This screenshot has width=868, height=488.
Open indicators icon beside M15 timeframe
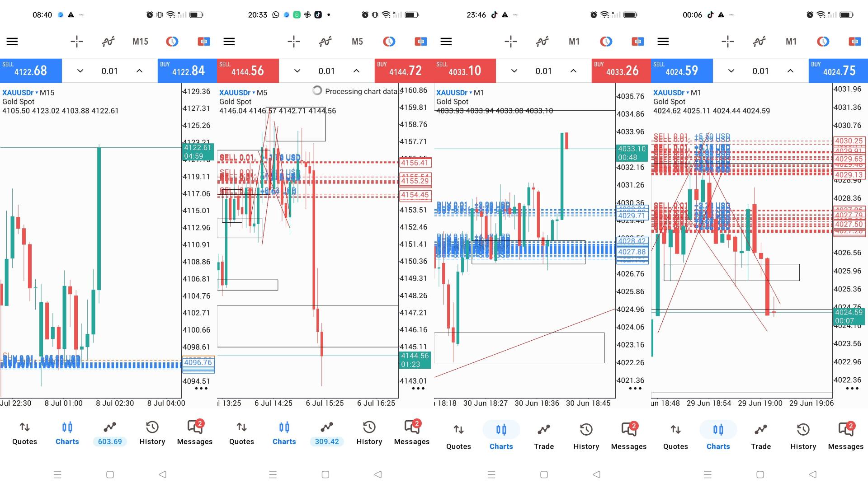click(108, 42)
